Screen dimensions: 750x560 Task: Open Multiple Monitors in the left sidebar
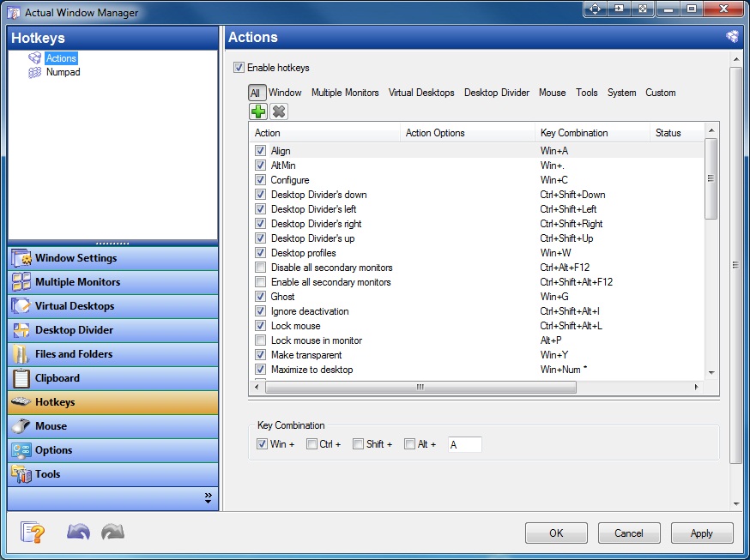113,282
